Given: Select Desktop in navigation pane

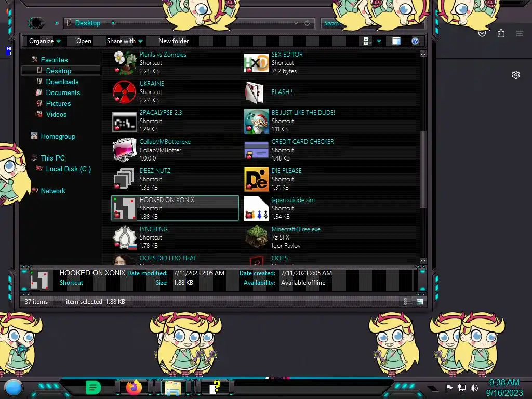Looking at the screenshot, I should (59, 71).
